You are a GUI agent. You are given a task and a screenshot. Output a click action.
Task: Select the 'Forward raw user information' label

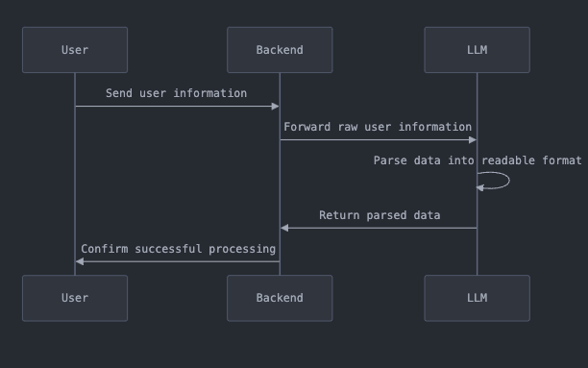click(378, 127)
